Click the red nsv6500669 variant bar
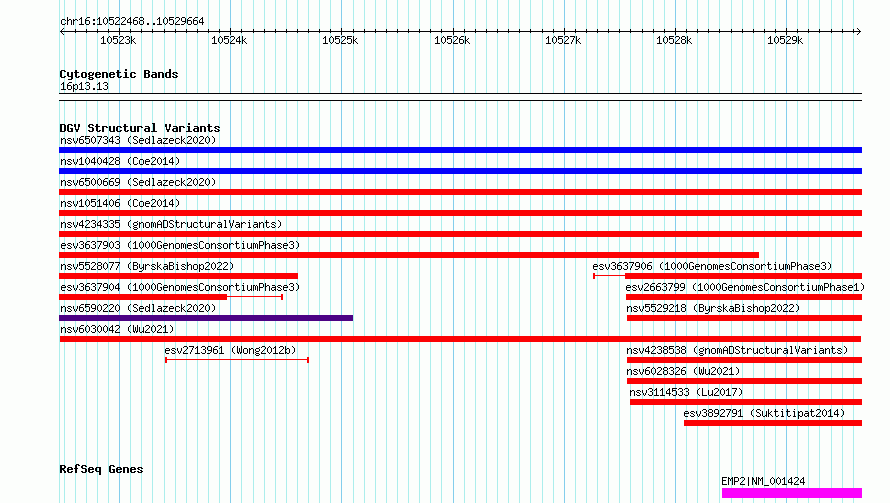This screenshot has height=503, width=890. coord(460,192)
